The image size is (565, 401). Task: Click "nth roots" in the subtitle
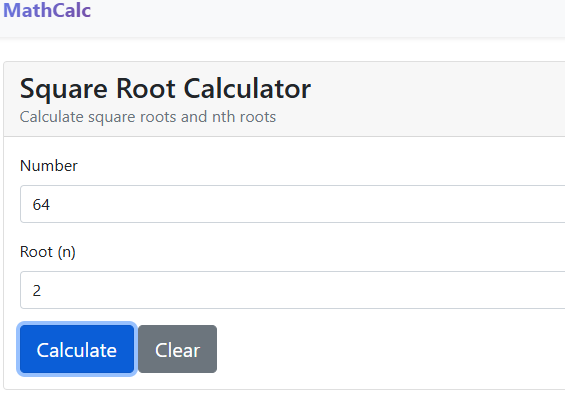click(244, 117)
